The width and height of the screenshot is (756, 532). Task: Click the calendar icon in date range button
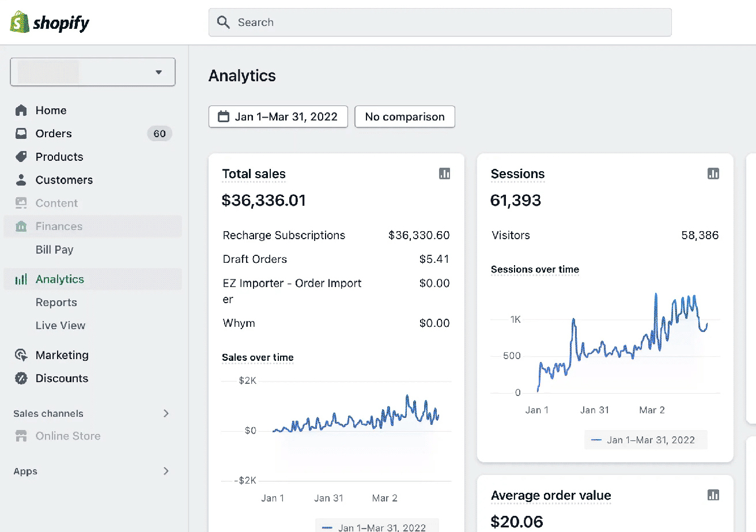pos(224,116)
